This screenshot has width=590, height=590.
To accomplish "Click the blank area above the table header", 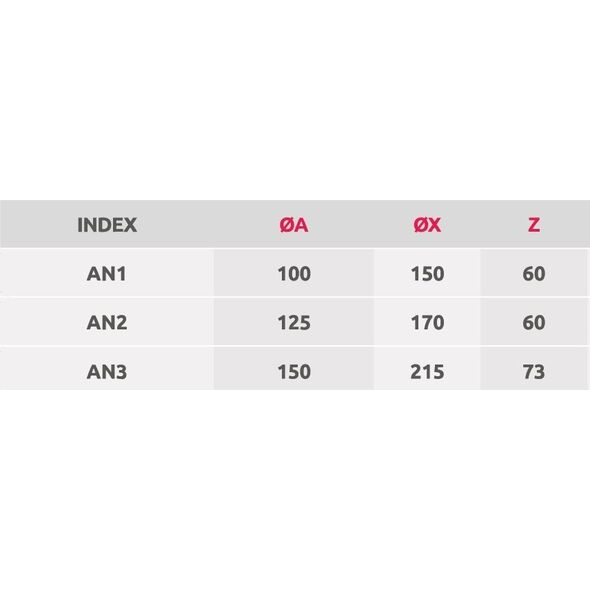I will (295, 100).
